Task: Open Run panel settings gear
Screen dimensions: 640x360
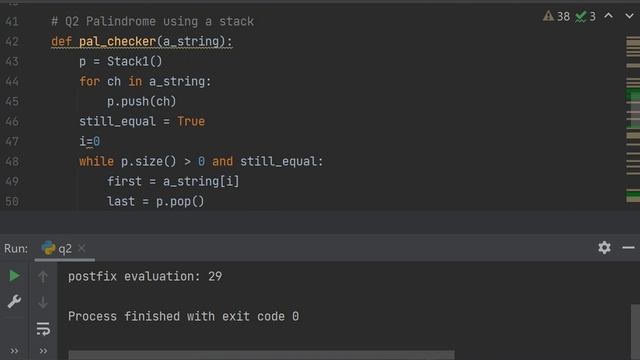Action: (x=604, y=247)
